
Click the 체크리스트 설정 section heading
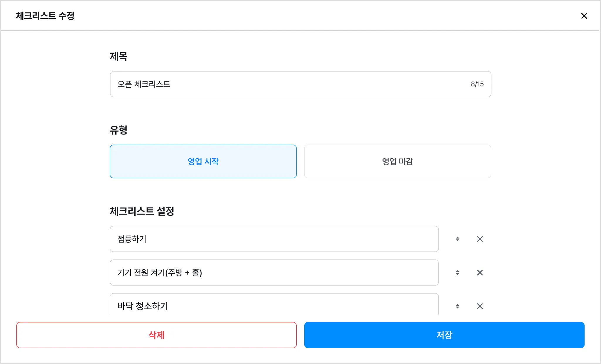142,211
